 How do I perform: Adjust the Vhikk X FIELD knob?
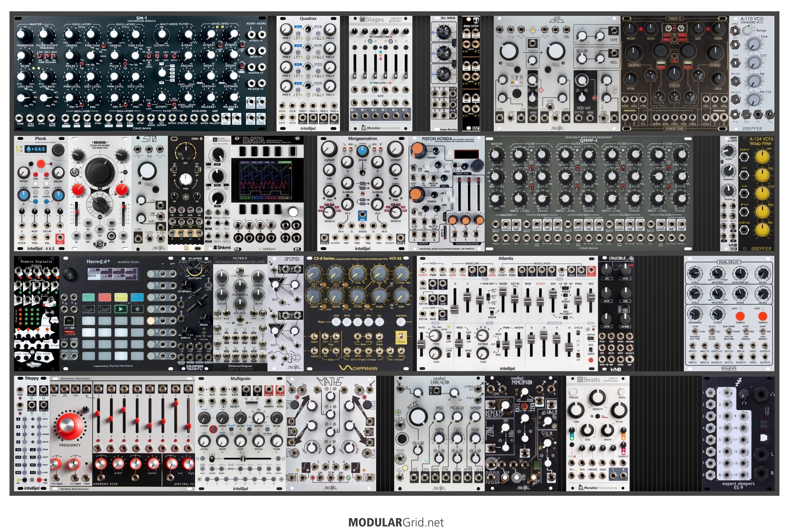point(674,74)
